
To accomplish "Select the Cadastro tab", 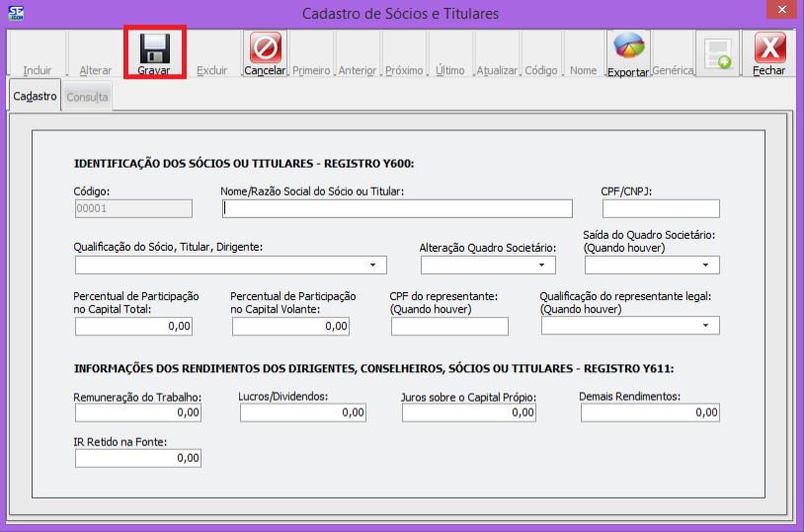I will point(35,97).
